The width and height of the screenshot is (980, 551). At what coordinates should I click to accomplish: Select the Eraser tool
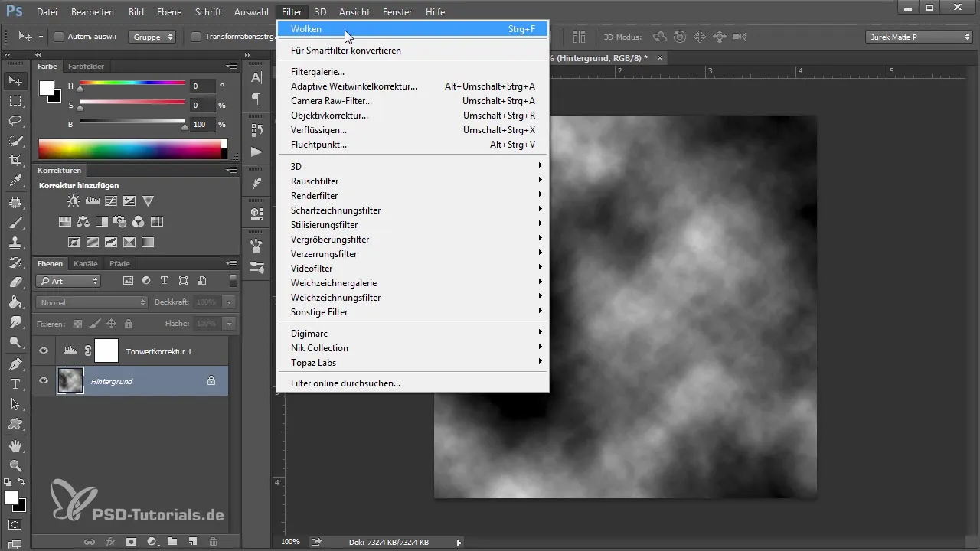click(x=15, y=282)
